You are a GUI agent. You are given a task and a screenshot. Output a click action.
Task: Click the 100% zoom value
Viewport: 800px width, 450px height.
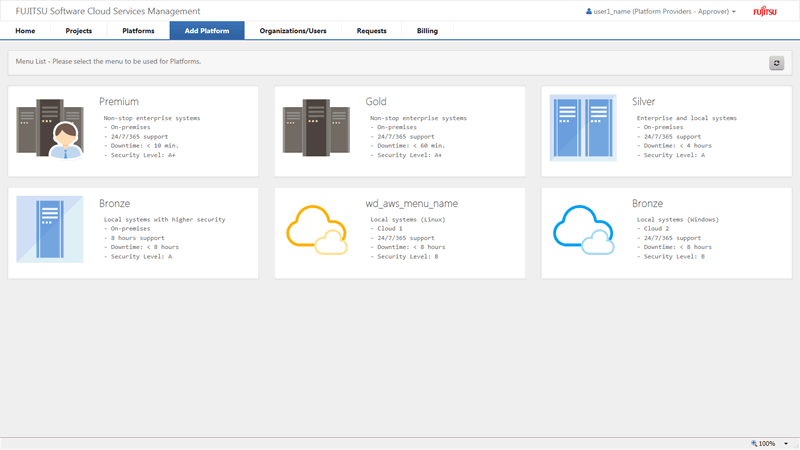766,444
